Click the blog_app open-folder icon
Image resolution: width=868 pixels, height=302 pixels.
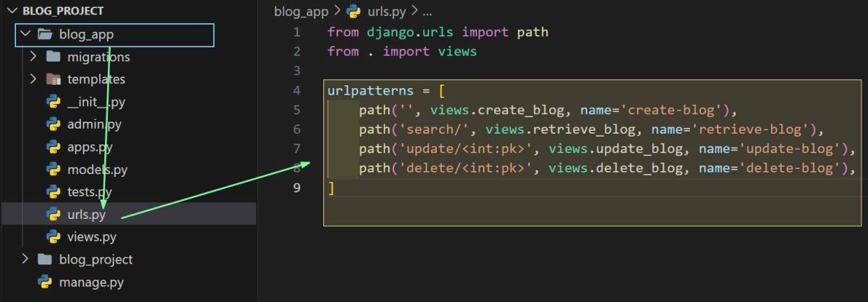(x=44, y=34)
